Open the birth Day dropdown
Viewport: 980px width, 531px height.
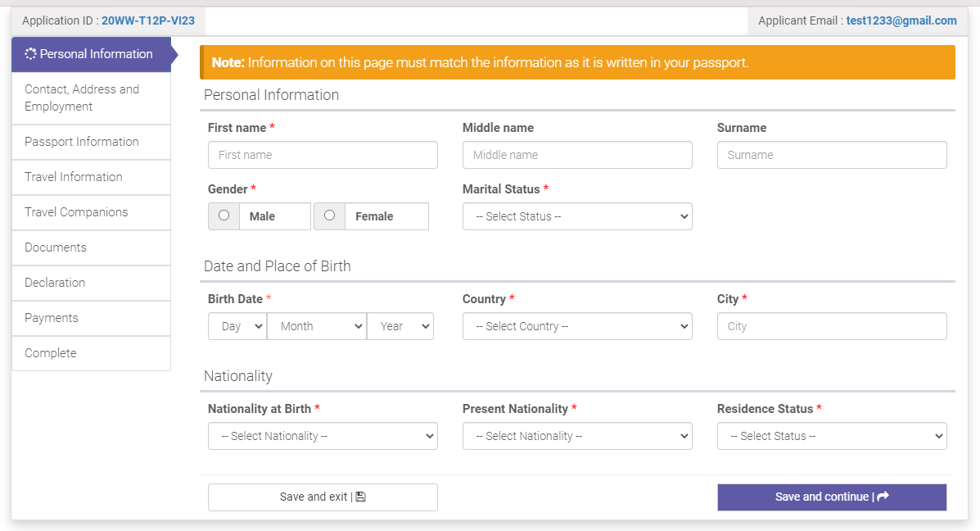(x=237, y=326)
